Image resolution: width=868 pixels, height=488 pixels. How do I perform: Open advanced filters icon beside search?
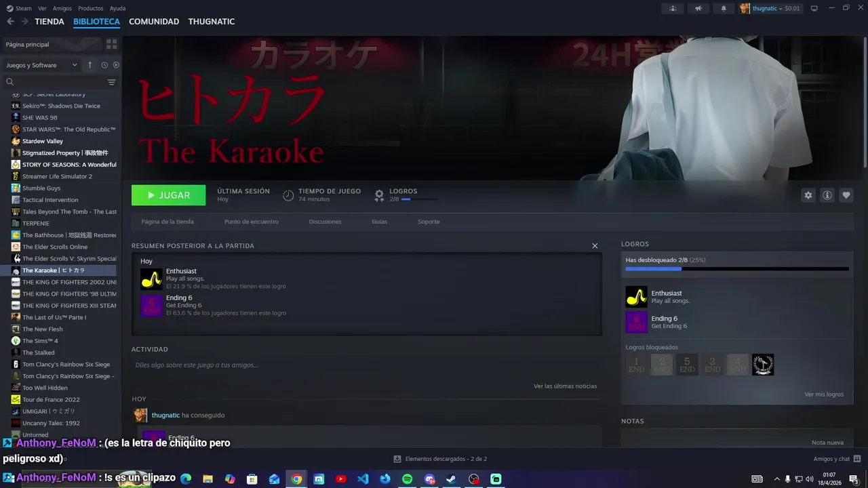pos(112,82)
